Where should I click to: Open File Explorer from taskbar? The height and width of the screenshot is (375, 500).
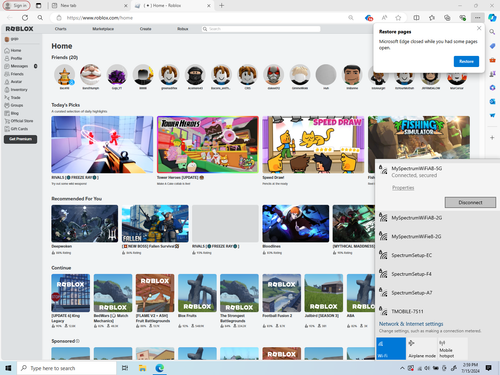(142, 368)
